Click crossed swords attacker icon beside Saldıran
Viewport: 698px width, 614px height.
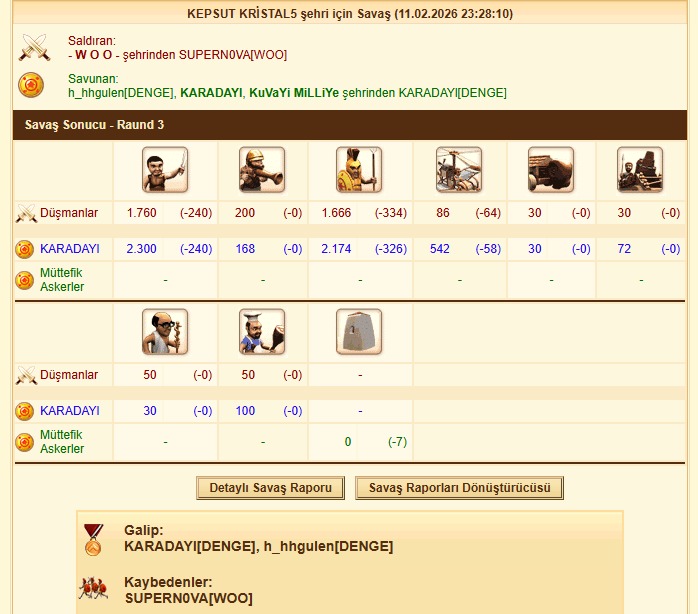tap(34, 47)
